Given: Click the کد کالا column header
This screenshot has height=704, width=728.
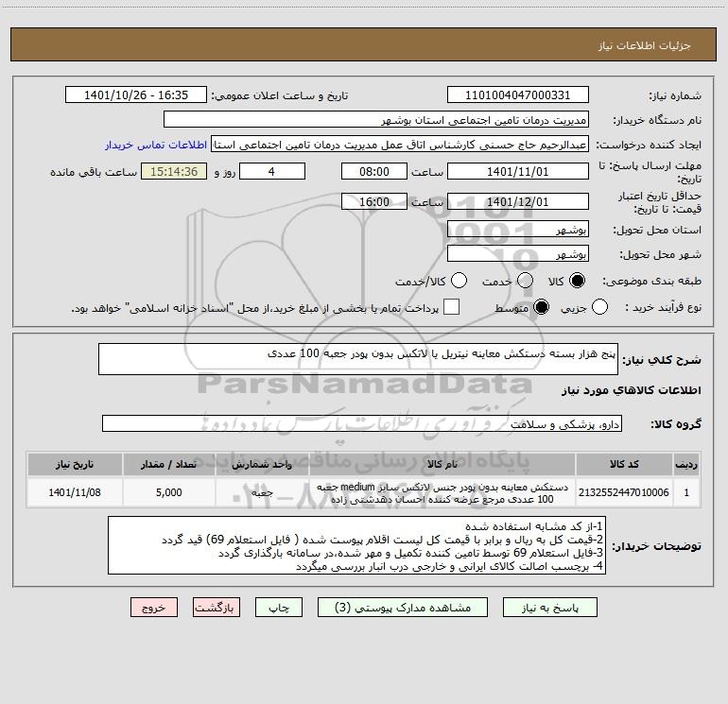Looking at the screenshot, I should [x=624, y=464].
